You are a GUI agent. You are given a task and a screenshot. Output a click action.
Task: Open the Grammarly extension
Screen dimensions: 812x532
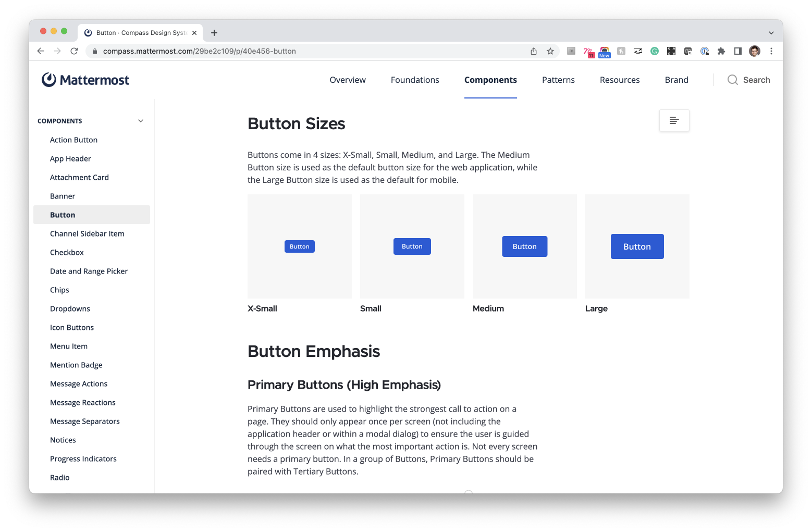click(655, 51)
